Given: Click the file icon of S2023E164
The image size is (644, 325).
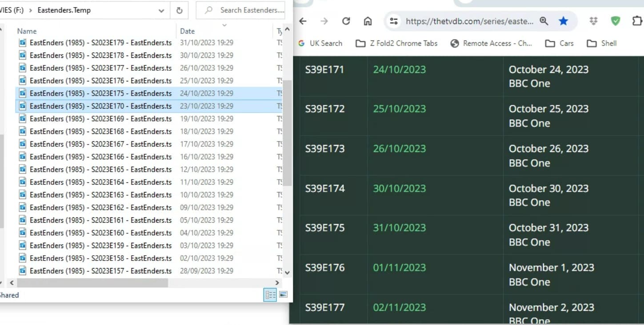Looking at the screenshot, I should pyautogui.click(x=23, y=182).
